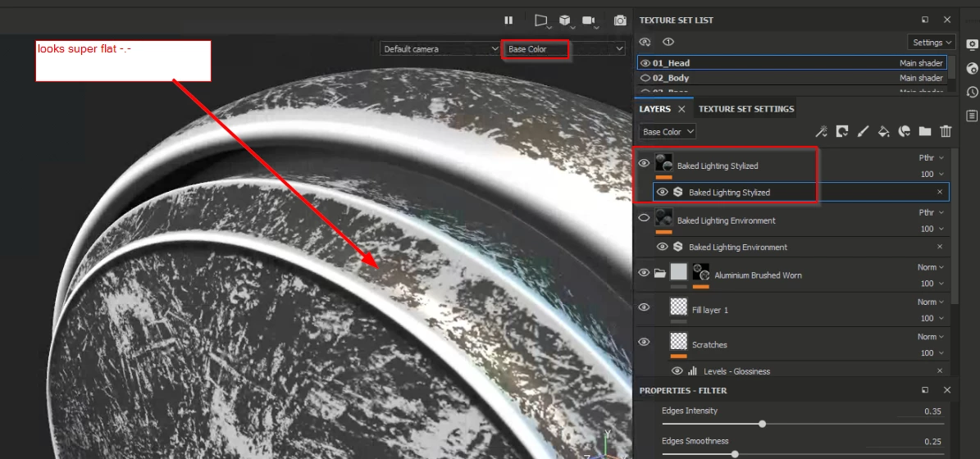Add a smart material layer
980x459 pixels.
[x=905, y=131]
